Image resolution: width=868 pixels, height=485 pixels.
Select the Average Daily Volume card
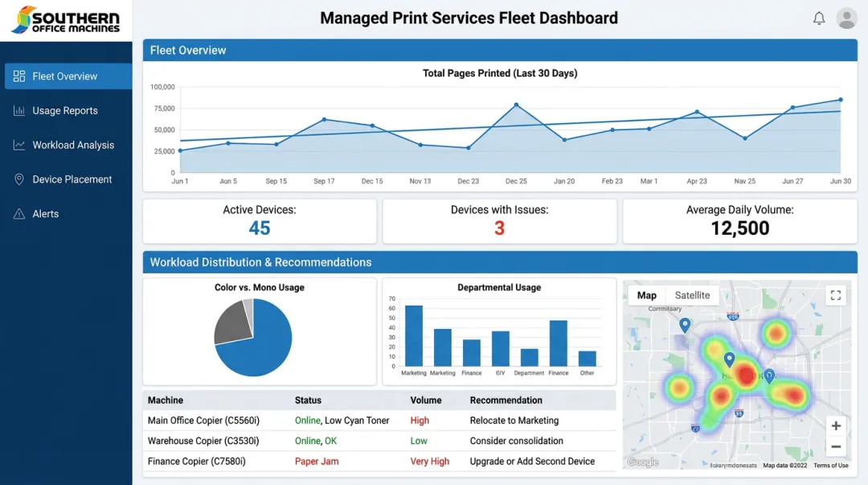coord(739,220)
